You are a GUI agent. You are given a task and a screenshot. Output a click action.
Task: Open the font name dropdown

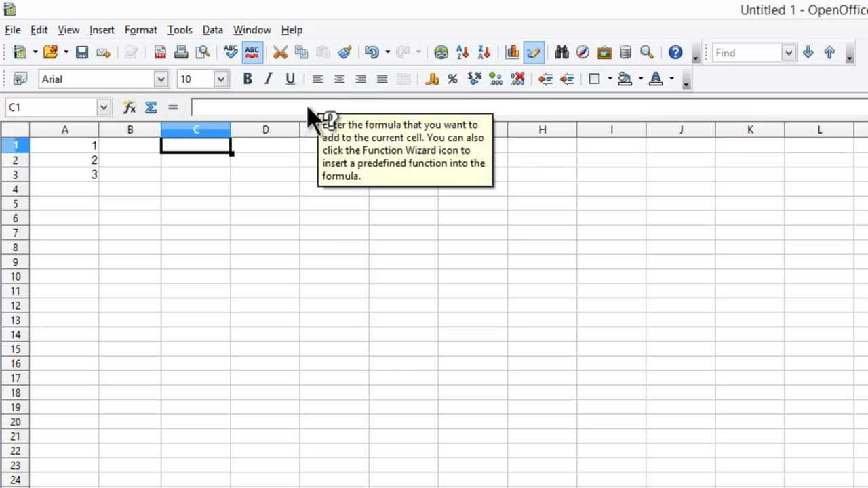coord(161,79)
